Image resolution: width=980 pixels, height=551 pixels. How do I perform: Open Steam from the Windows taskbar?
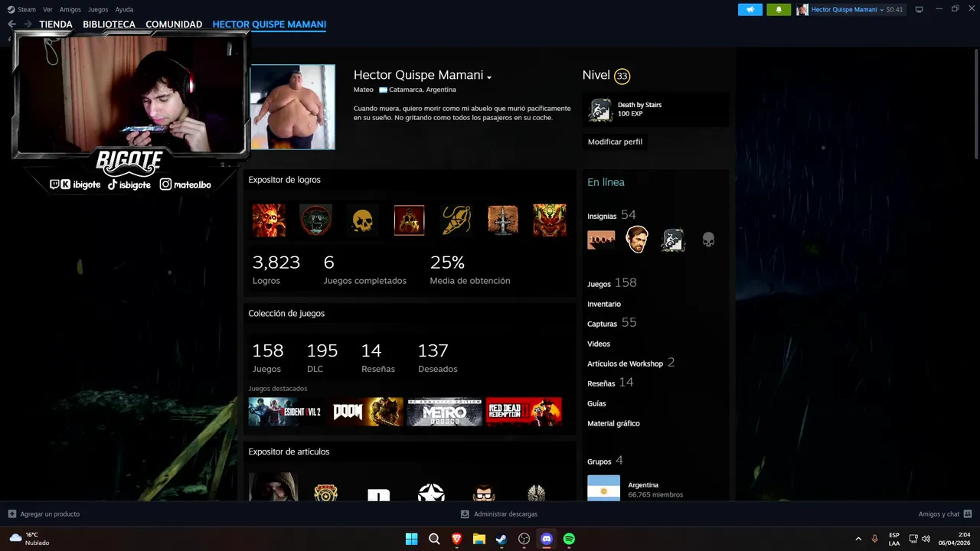point(501,539)
